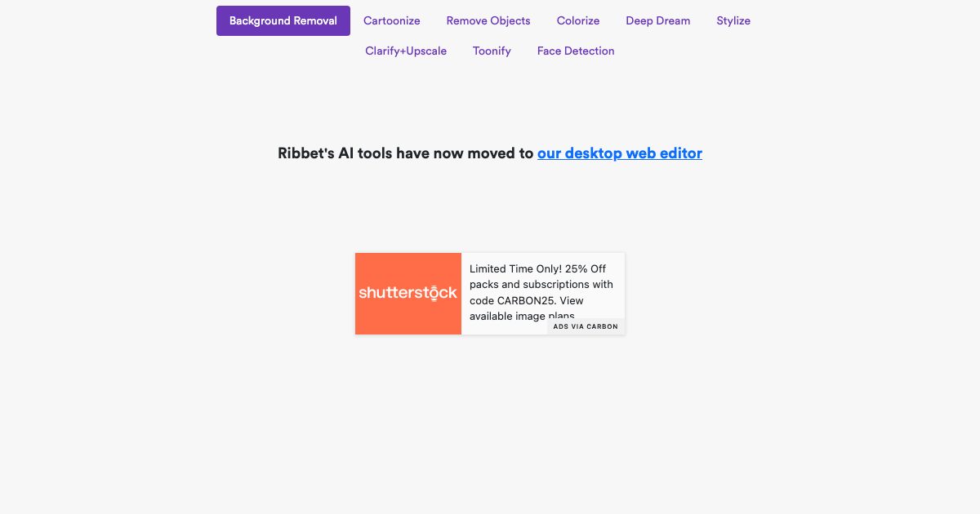Switch to the Stylize tab
The width and height of the screenshot is (980, 514).
point(733,21)
